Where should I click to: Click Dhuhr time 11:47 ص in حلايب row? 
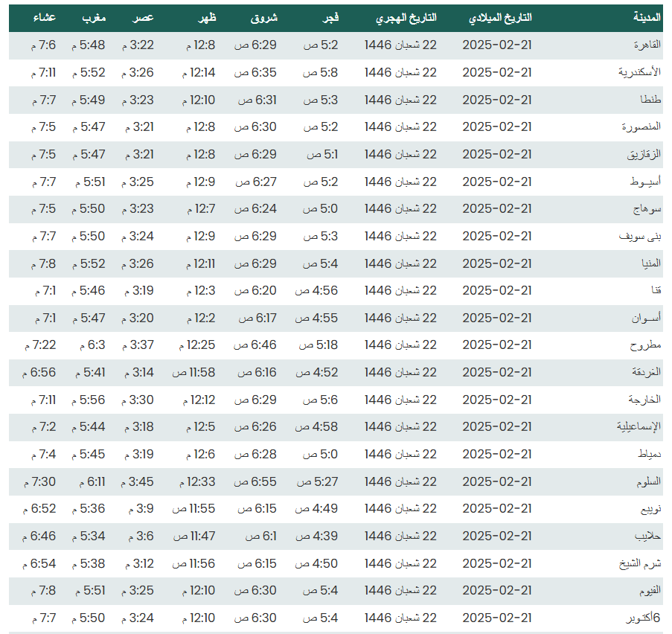click(x=194, y=537)
